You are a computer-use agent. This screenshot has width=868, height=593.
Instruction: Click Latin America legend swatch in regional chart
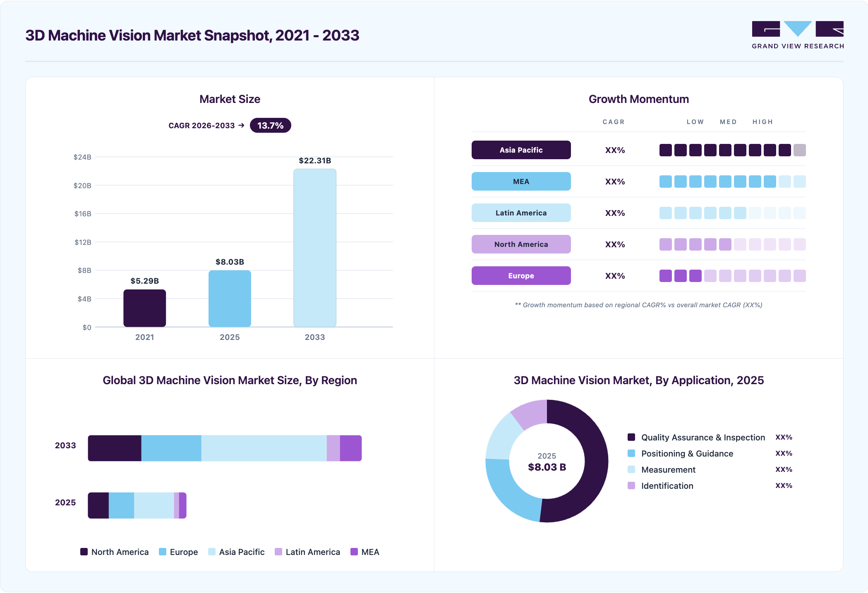coord(278,552)
